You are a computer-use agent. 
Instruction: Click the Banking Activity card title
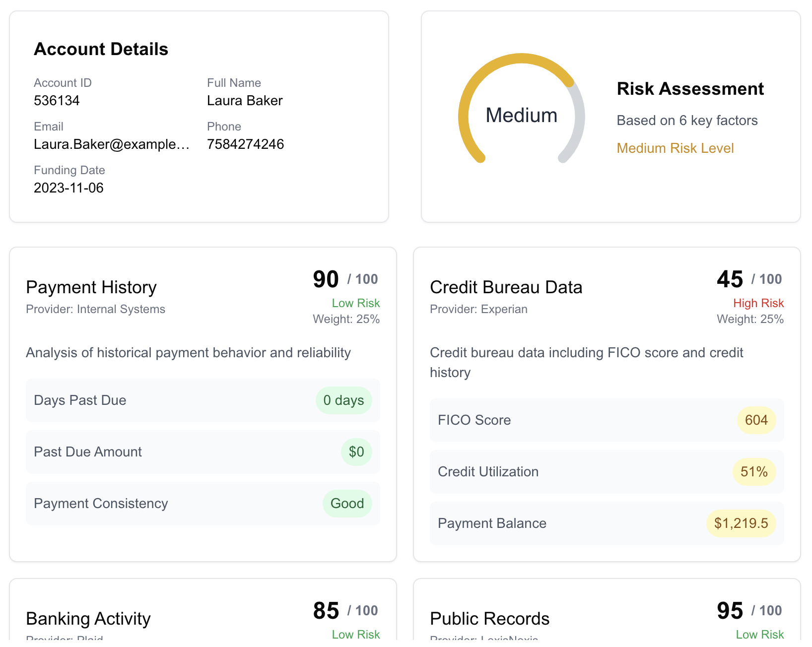pyautogui.click(x=88, y=619)
